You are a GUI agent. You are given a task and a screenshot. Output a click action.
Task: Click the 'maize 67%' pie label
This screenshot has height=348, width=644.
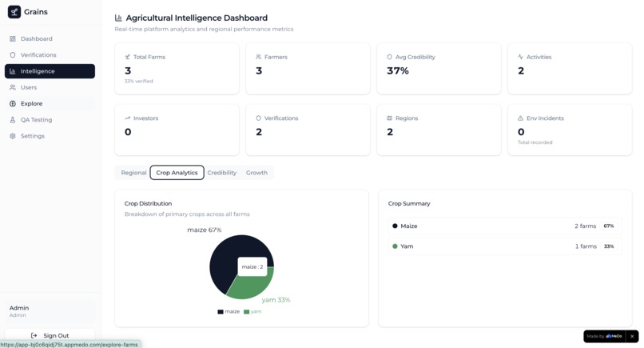tap(204, 230)
